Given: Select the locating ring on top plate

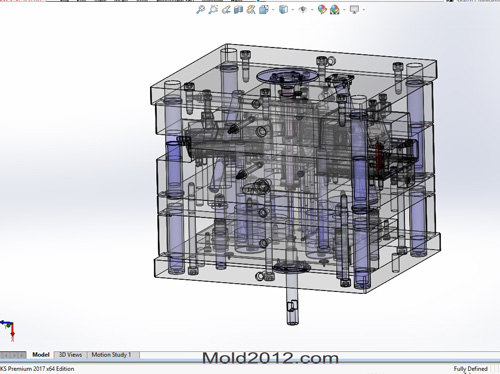Looking at the screenshot, I should click(287, 76).
